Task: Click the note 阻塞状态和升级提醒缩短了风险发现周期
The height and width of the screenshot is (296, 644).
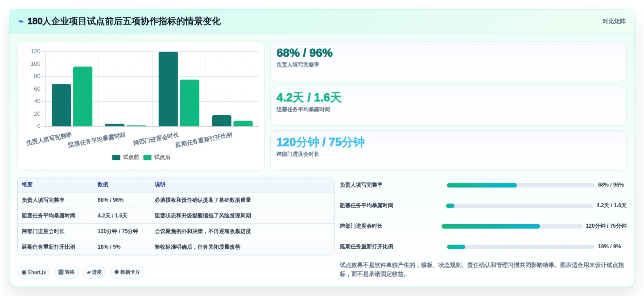Action: tap(203, 216)
